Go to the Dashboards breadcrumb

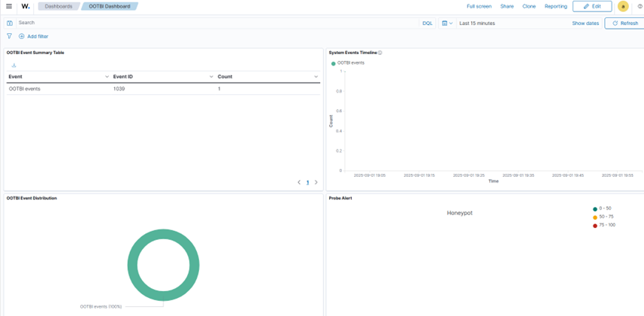click(x=59, y=6)
